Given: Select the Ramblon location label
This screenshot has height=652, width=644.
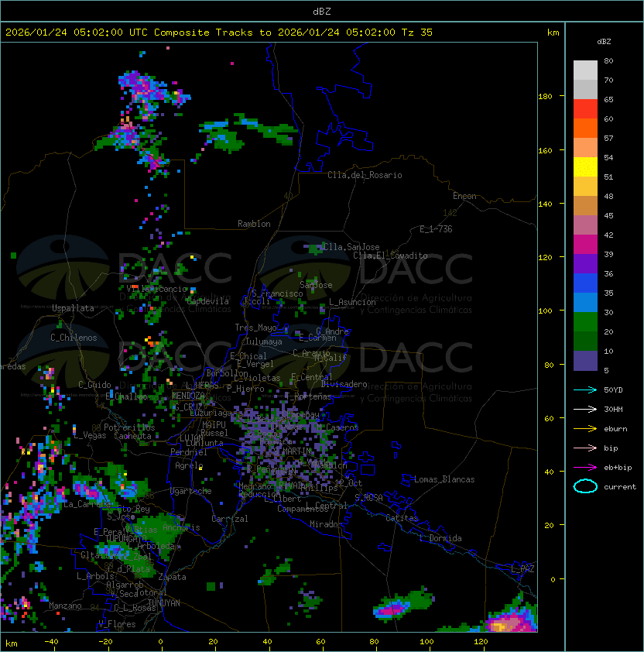Looking at the screenshot, I should [x=254, y=224].
